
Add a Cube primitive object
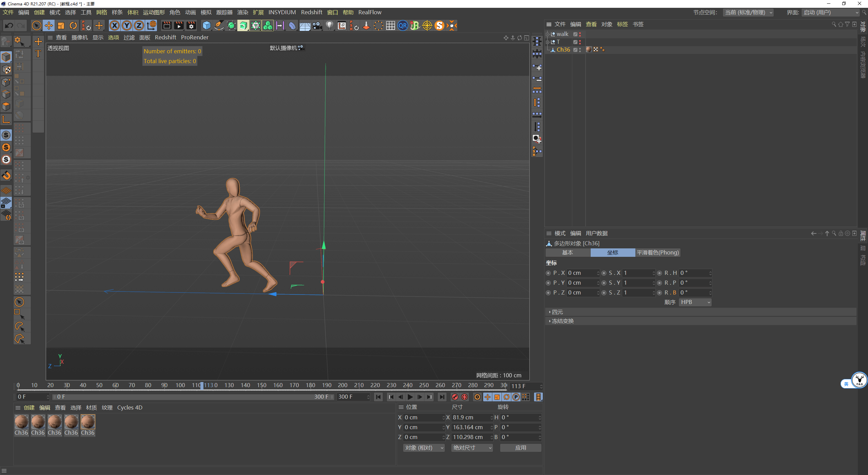point(206,25)
